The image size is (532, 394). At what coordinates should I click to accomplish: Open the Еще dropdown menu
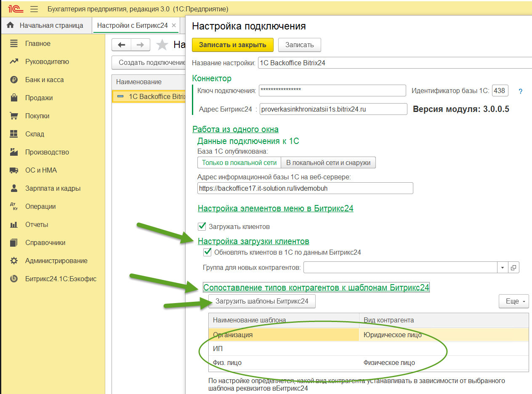[x=514, y=301]
